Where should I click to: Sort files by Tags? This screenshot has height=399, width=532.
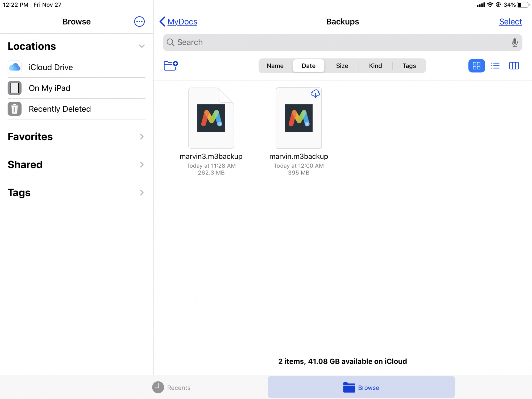[x=409, y=66]
